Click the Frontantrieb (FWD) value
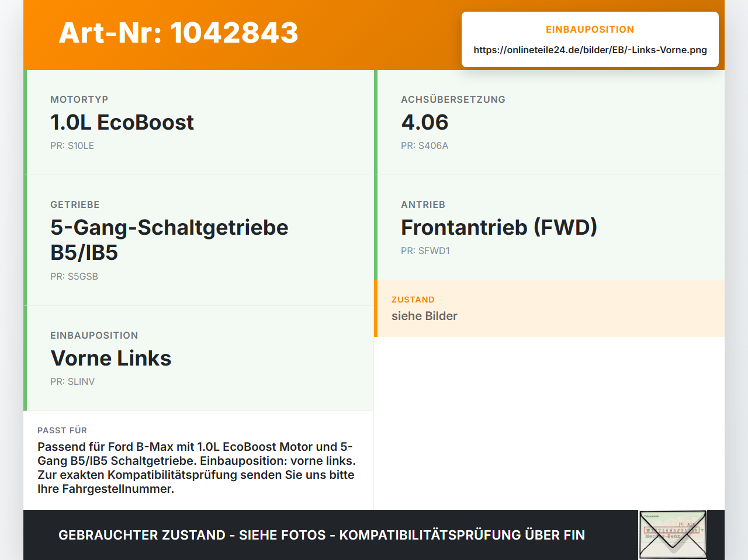 click(499, 227)
